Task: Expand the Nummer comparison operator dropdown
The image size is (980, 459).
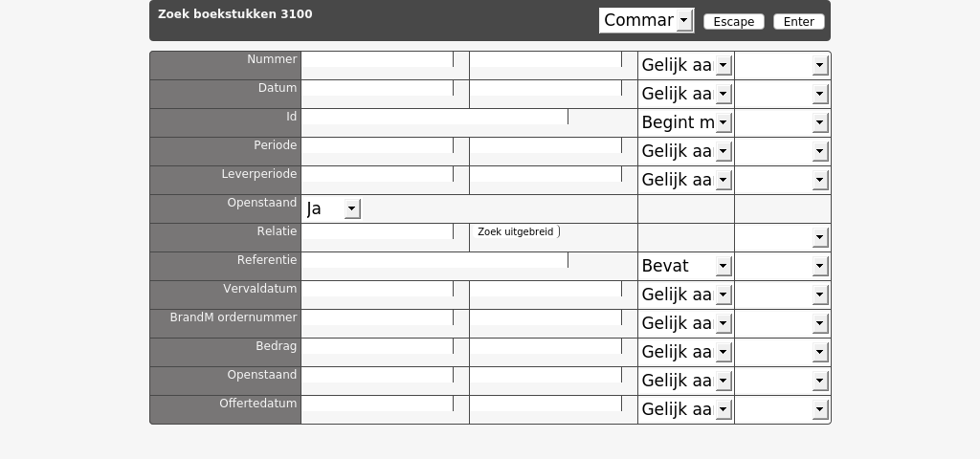Action: click(x=686, y=65)
